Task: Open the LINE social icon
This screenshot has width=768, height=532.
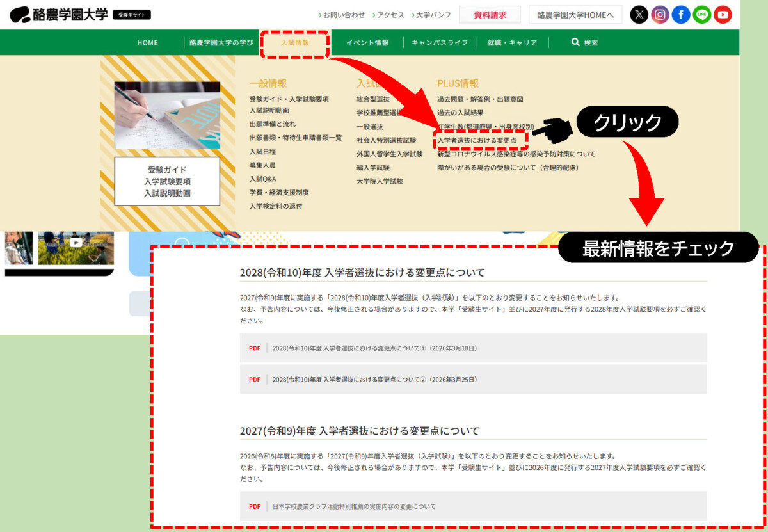Action: (x=702, y=14)
